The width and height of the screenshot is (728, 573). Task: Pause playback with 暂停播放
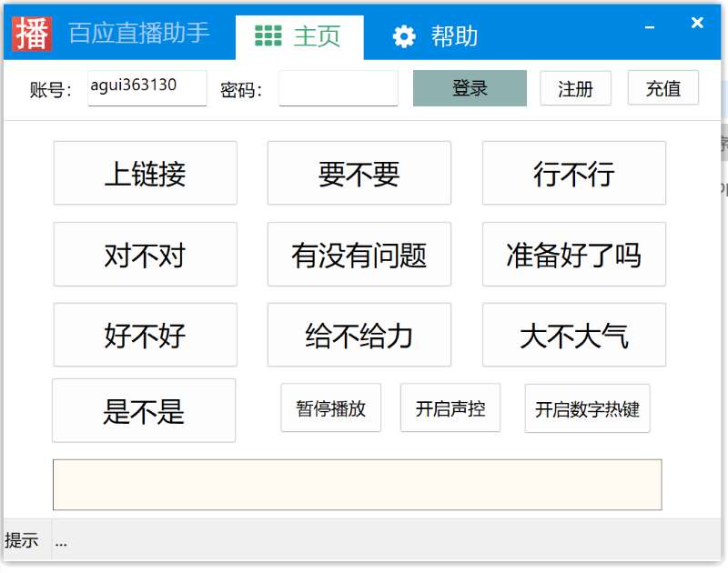[x=331, y=408]
